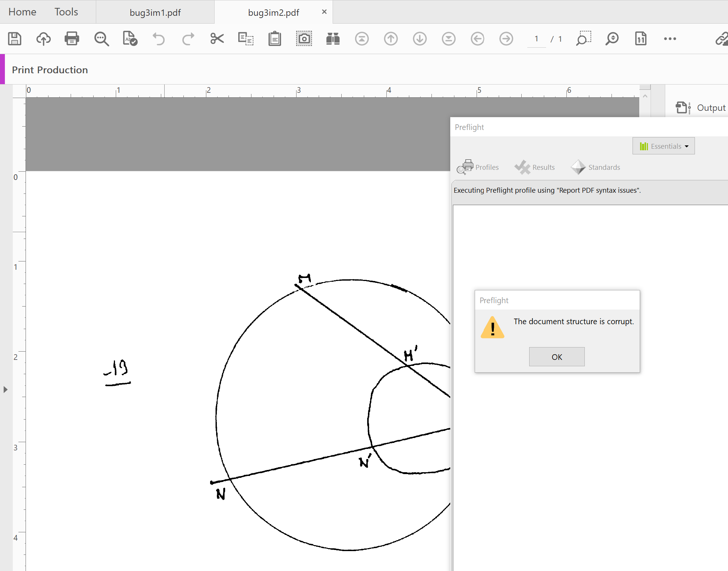The image size is (728, 571).
Task: Open the Tools menu
Action: coord(66,12)
